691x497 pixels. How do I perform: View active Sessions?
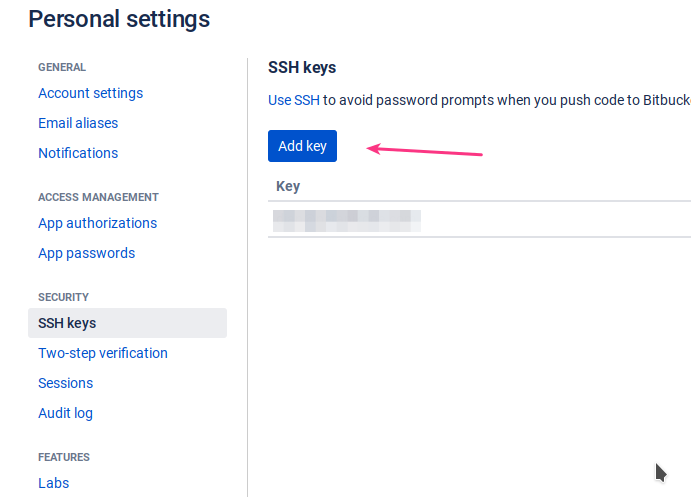65,383
